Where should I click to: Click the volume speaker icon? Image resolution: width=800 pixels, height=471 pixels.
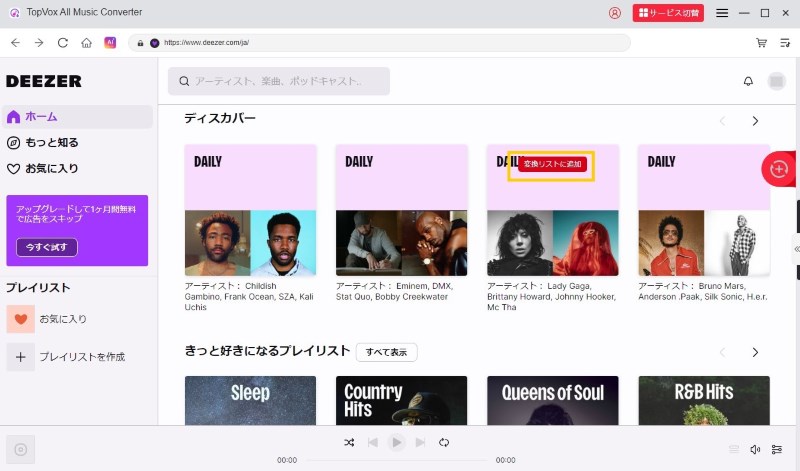click(755, 450)
